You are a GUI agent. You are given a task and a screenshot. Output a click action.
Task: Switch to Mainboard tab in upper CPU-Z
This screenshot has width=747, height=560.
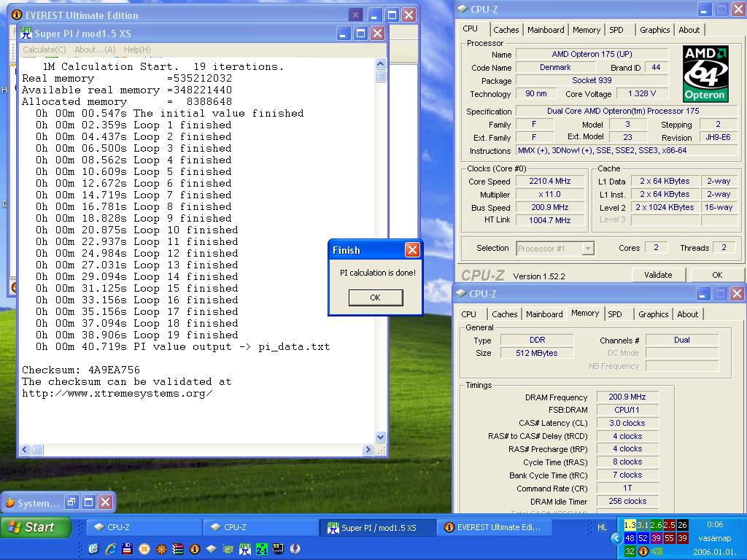coord(546,29)
